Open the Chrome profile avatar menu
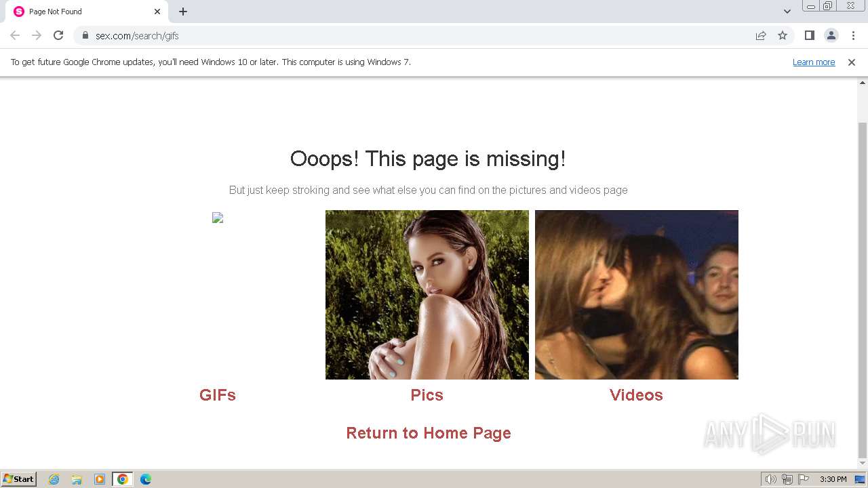Viewport: 868px width, 488px height. [831, 35]
